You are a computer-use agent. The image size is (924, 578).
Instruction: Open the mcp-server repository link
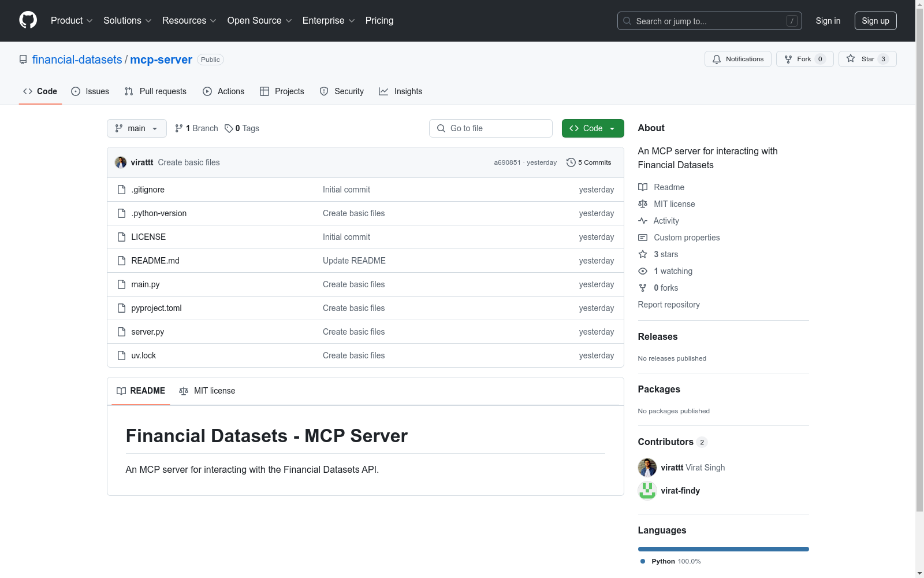(161, 60)
